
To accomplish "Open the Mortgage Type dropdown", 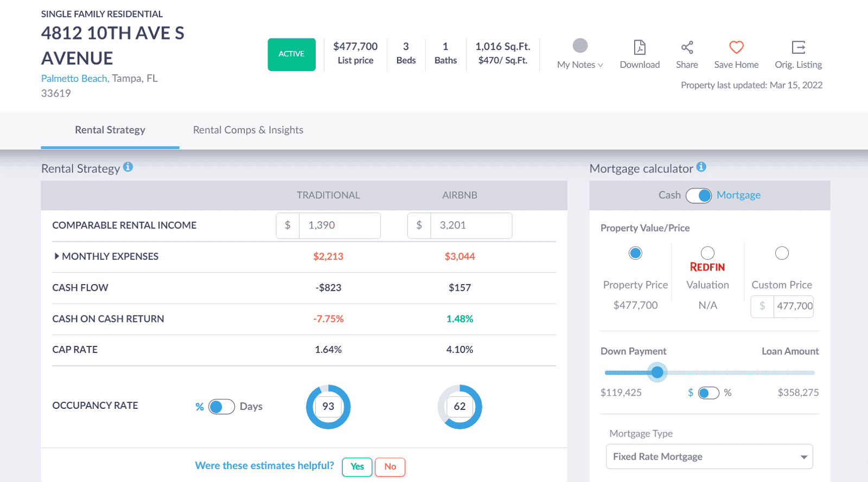I will click(709, 457).
